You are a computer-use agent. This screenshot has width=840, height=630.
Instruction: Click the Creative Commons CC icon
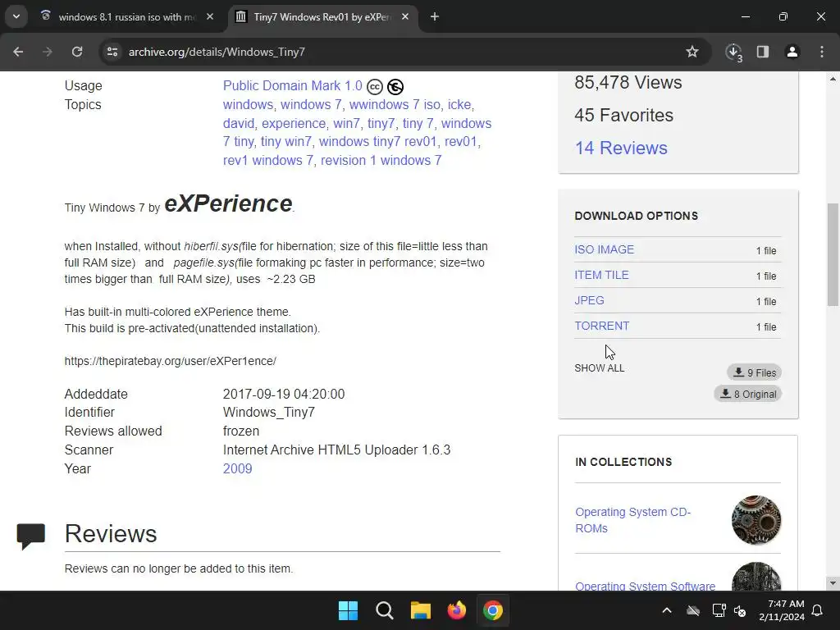tap(375, 87)
